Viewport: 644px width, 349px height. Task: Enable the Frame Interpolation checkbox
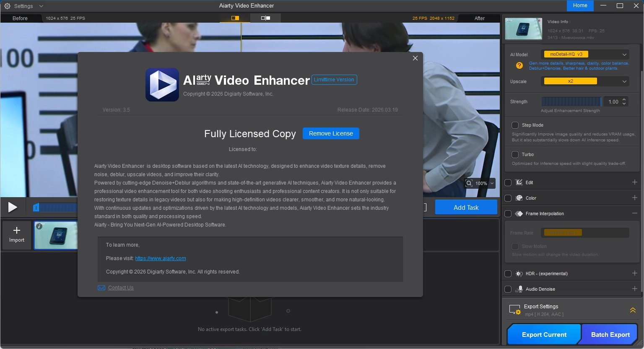(508, 214)
